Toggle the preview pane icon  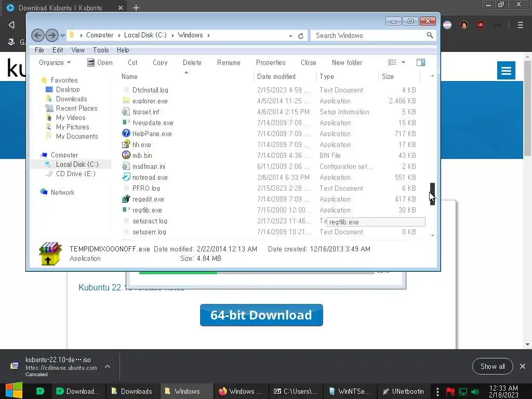point(421,62)
